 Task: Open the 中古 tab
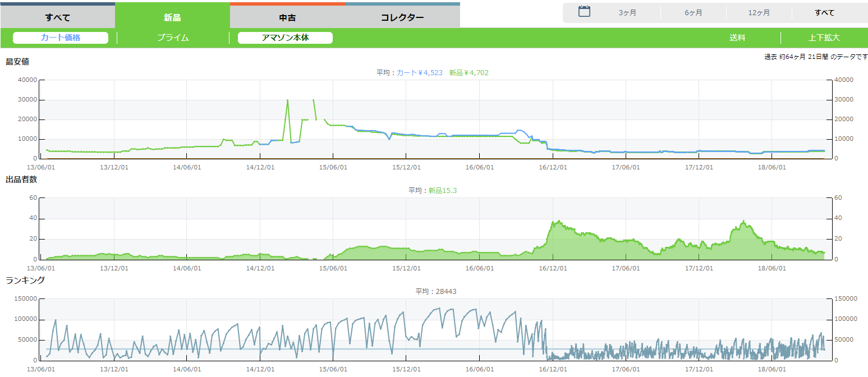click(x=287, y=17)
